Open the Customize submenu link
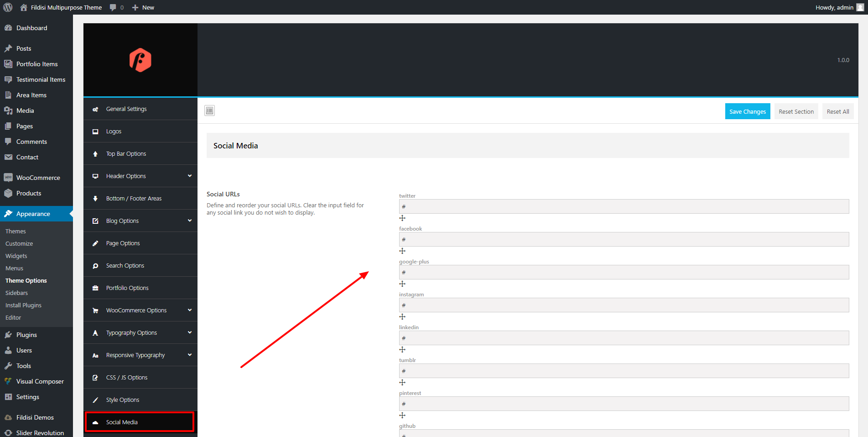 [19, 243]
